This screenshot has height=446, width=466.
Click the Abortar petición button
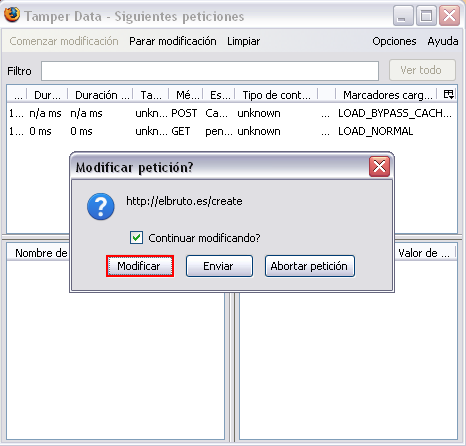(310, 266)
